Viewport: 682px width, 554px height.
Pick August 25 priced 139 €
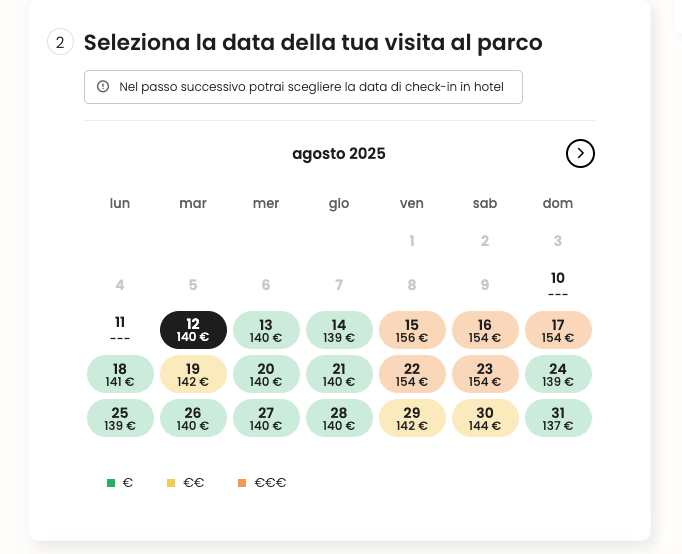click(120, 418)
